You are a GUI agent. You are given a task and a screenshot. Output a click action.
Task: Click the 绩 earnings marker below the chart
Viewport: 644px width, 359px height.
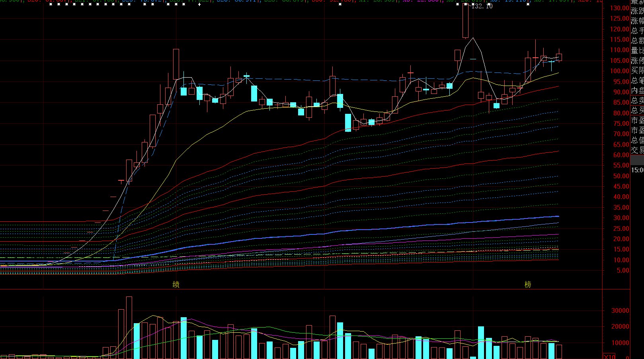point(176,285)
